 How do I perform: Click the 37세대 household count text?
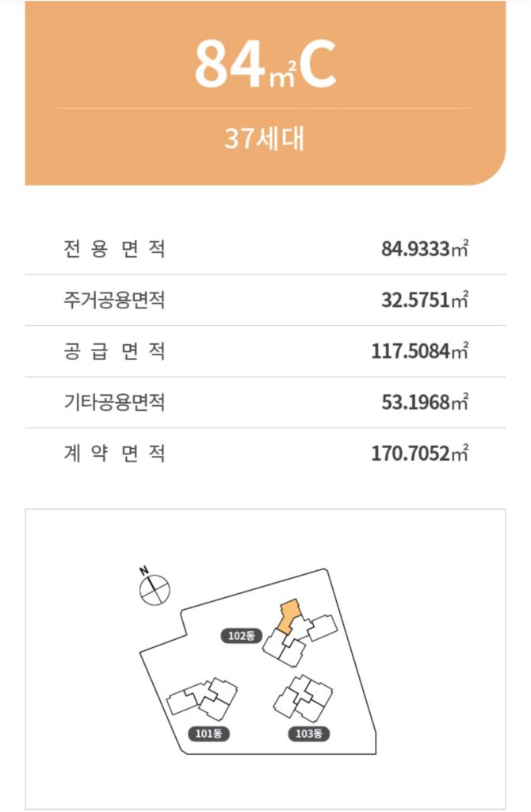coord(265,138)
